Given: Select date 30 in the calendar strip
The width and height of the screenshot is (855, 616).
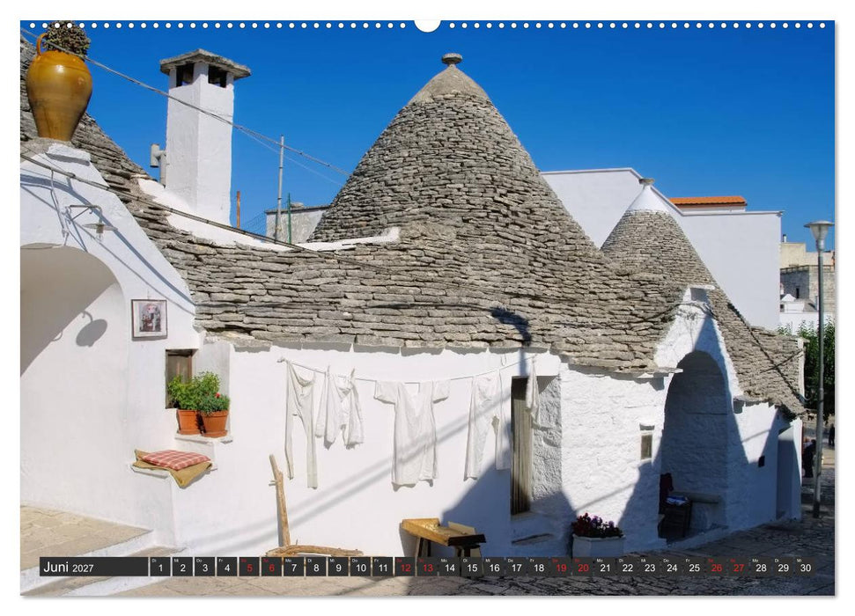Looking at the screenshot, I should pyautogui.click(x=806, y=567).
